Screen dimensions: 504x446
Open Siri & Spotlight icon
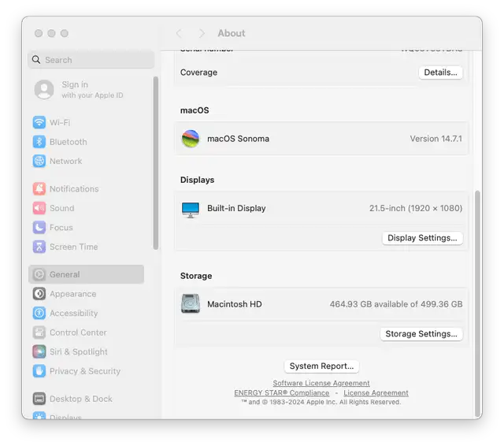(x=39, y=351)
